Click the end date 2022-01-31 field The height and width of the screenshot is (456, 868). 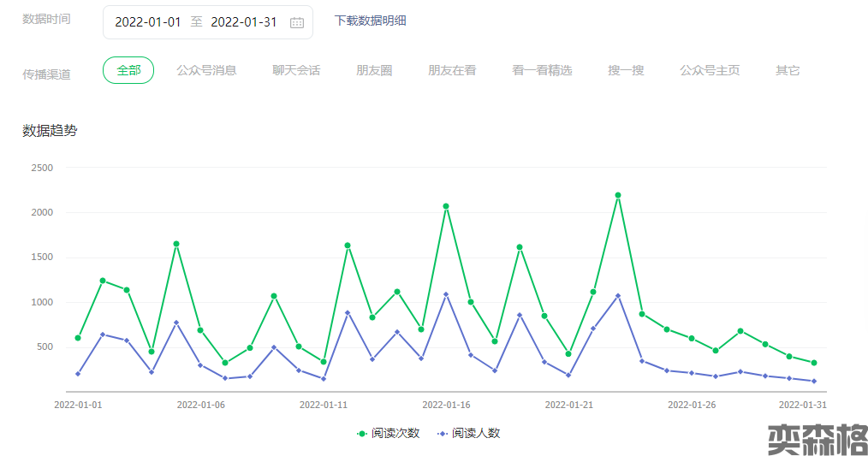[x=244, y=22]
